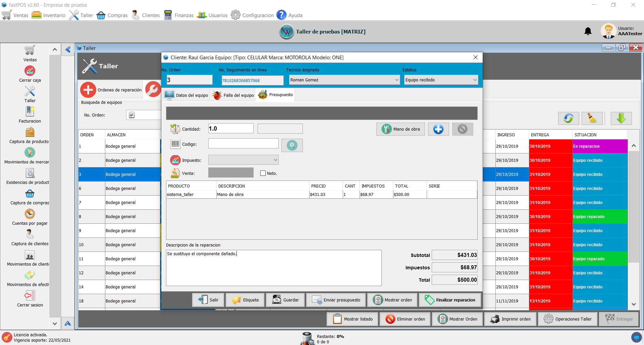The height and width of the screenshot is (345, 644).
Task: Collapse the left sidebar with the arrow
Action: pos(68,50)
